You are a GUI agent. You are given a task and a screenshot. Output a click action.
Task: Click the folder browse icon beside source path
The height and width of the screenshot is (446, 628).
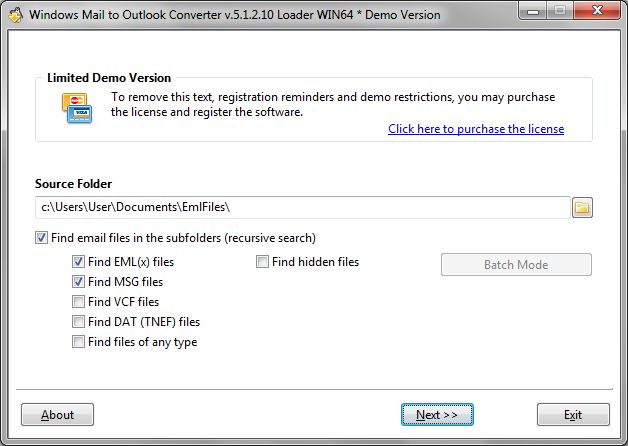582,208
